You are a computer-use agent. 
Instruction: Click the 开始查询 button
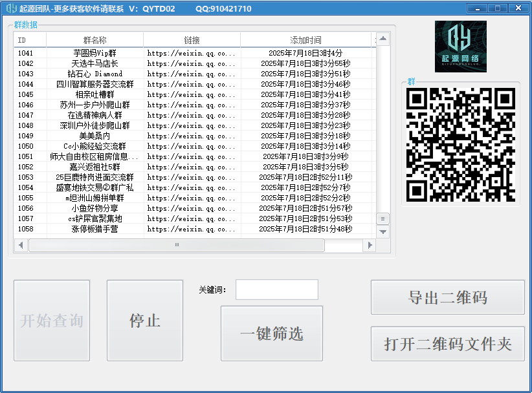tap(52, 321)
